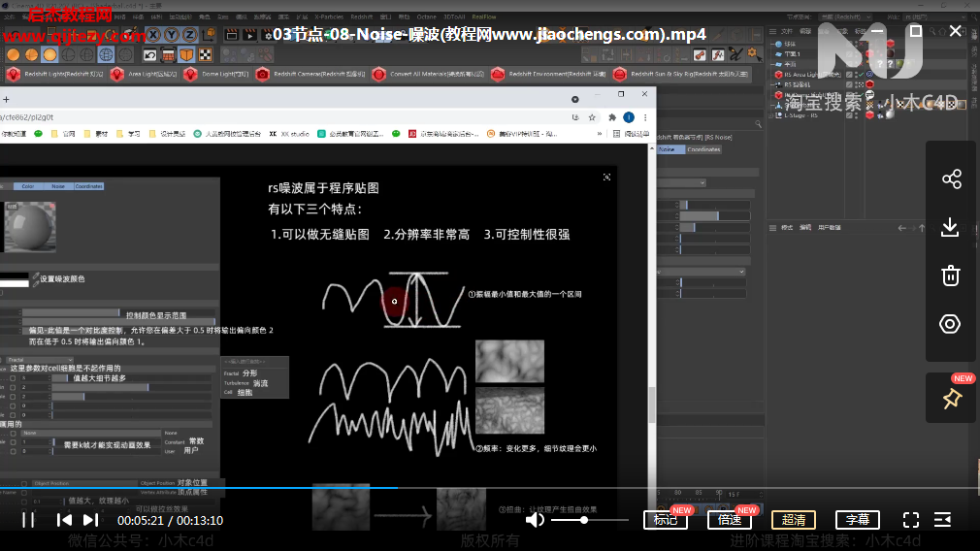Click the render to picture viewer icon
Screen dimensions: 980x551
(249, 35)
